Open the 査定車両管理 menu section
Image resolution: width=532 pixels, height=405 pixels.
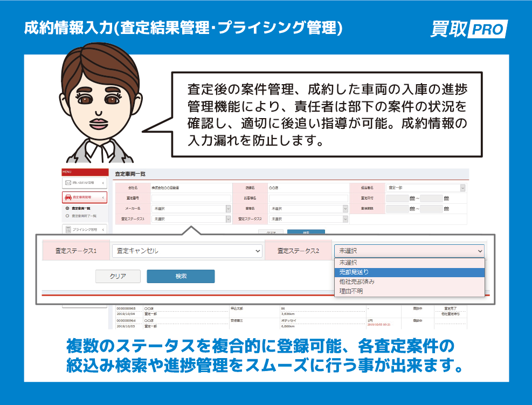pos(84,197)
